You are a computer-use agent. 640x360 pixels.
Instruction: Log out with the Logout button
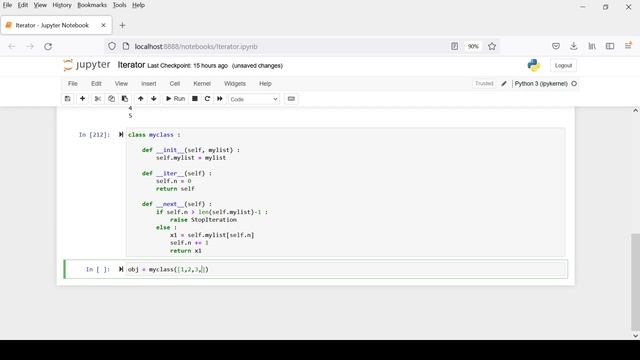(x=563, y=65)
